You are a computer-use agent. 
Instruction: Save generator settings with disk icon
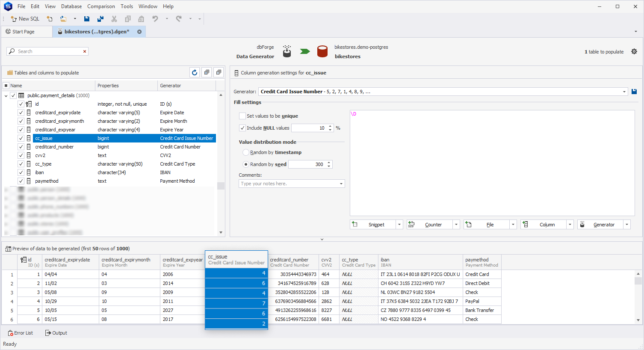634,92
